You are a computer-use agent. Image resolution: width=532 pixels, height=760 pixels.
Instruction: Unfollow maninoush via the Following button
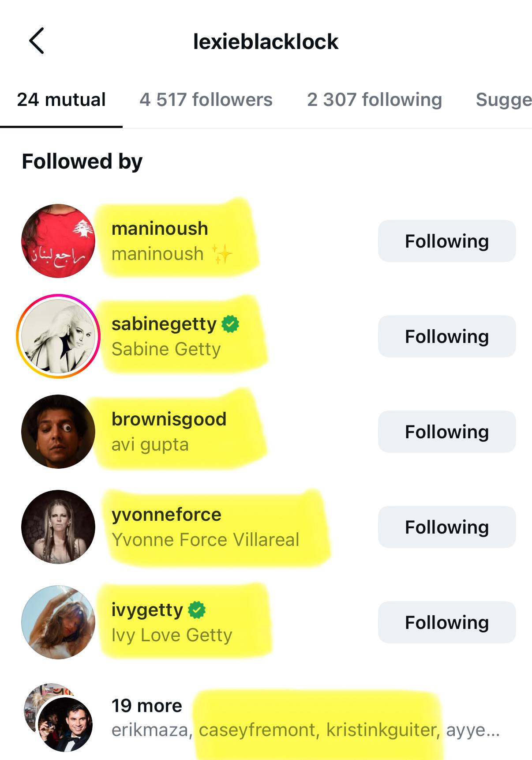pyautogui.click(x=446, y=241)
